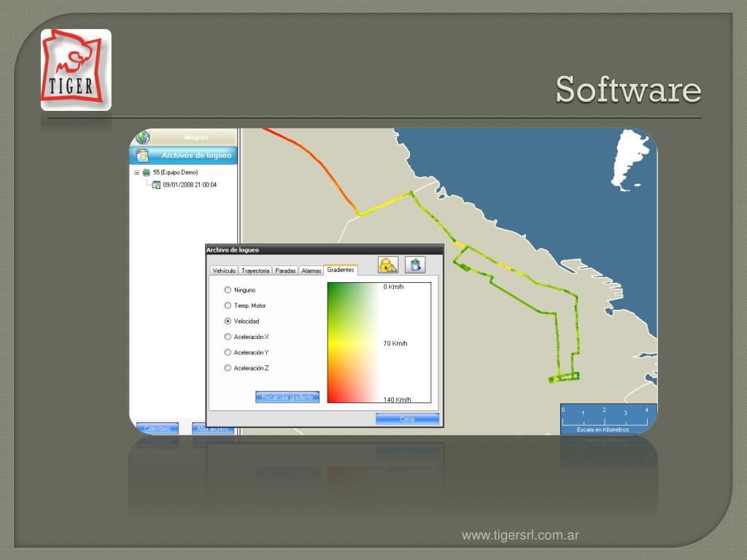Screen dimensions: 747x560
Task: Collapse the 55 (Equipo Demo) tree node
Action: tap(136, 172)
